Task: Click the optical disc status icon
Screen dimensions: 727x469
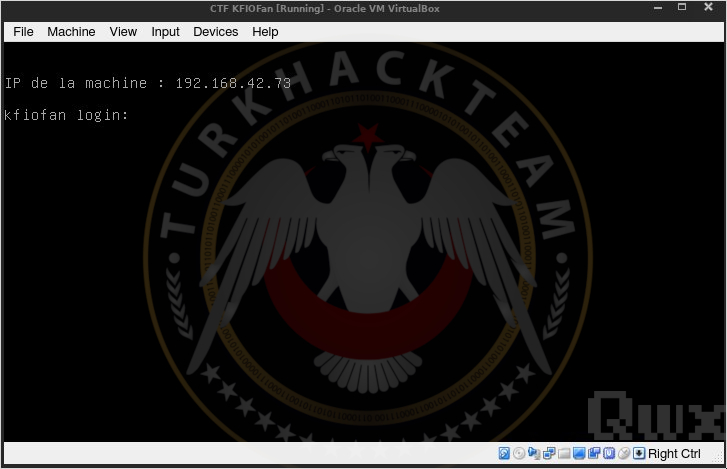Action: pos(519,453)
